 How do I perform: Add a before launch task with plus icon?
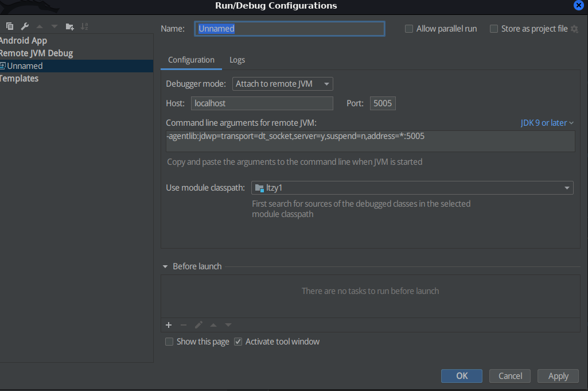[169, 325]
